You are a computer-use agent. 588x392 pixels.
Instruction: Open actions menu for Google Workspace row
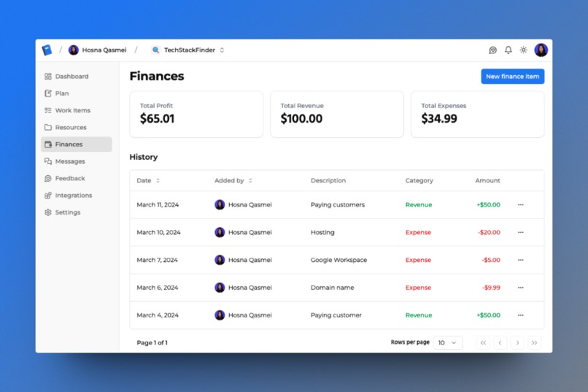pyautogui.click(x=520, y=260)
